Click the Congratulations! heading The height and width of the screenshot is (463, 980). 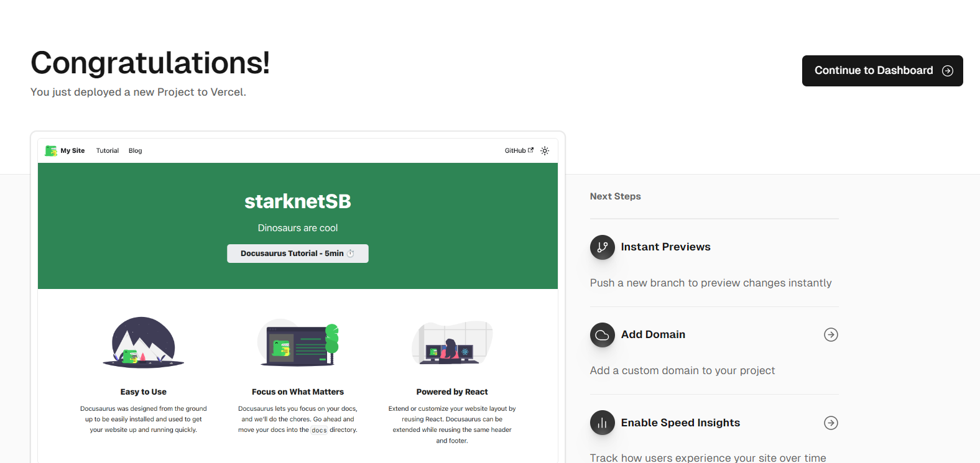click(150, 63)
